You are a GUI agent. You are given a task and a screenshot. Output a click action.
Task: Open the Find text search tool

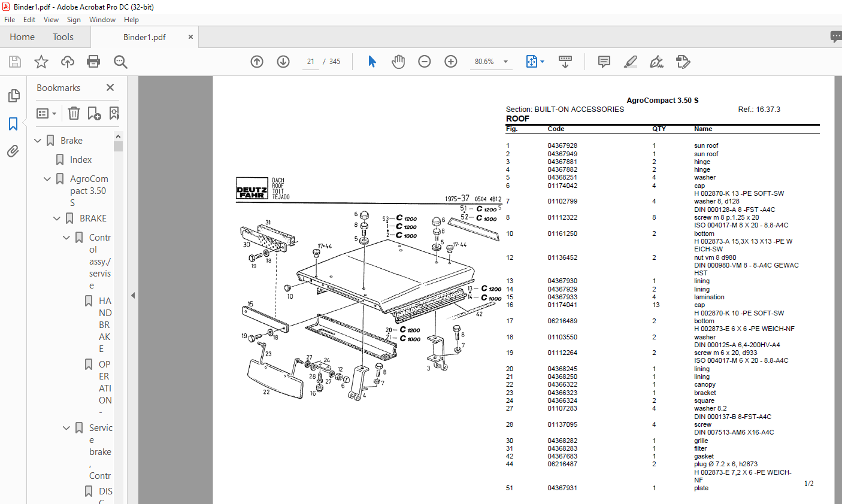tap(120, 62)
